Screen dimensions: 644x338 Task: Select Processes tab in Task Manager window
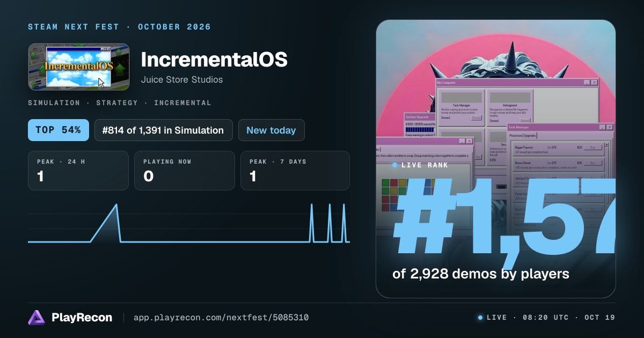click(x=516, y=136)
